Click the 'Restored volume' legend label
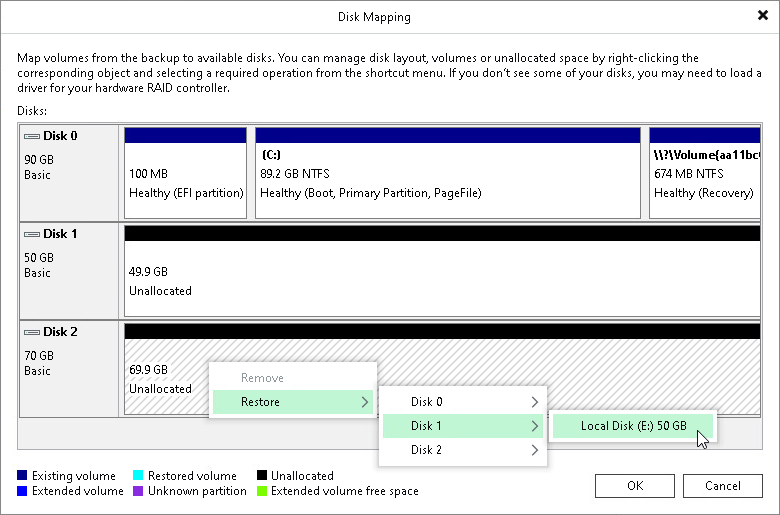 [192, 476]
